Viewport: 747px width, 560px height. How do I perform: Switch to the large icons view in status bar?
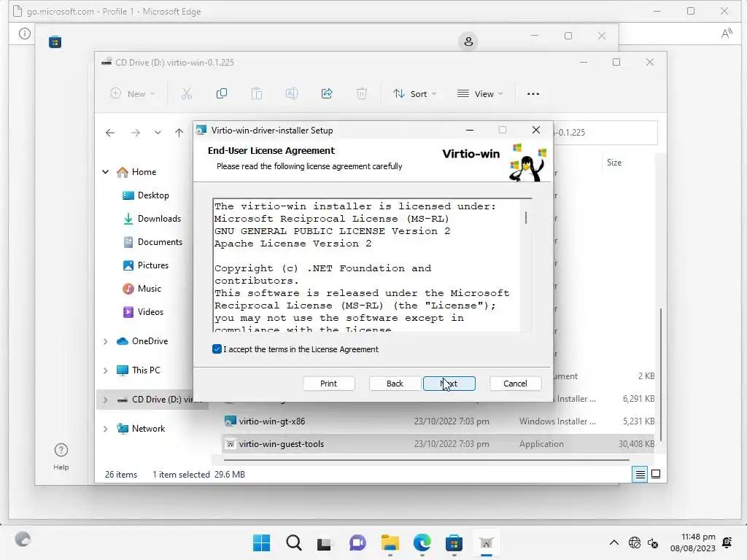coord(656,474)
